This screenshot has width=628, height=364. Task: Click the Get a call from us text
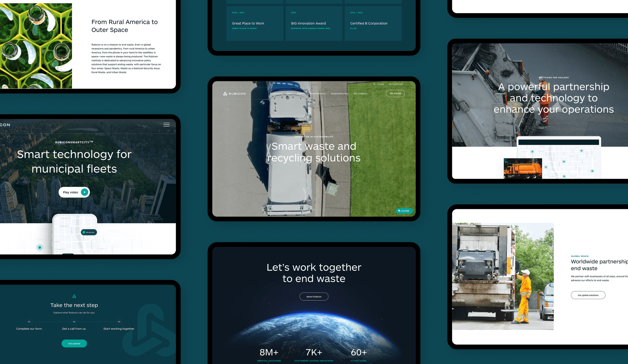[74, 329]
